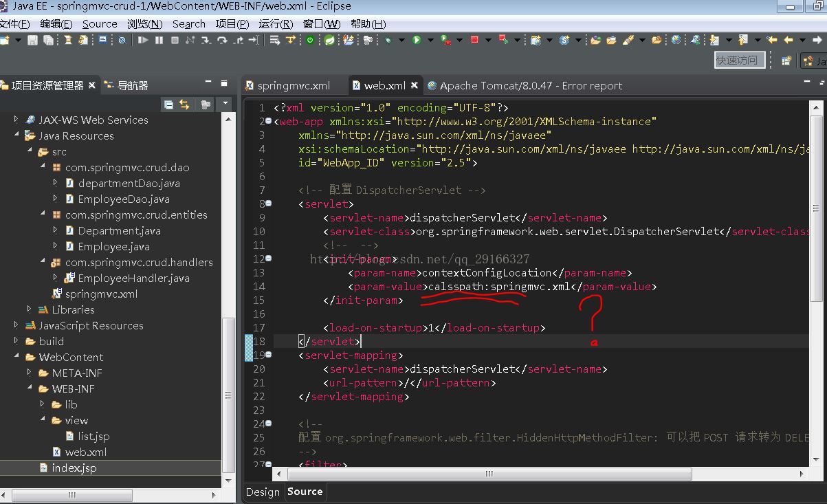Open the 文件(F) menu
This screenshot has height=504, width=827.
tap(14, 23)
